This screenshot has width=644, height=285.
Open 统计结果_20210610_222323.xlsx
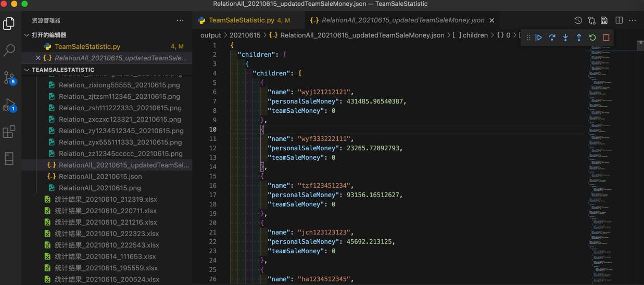click(x=107, y=234)
